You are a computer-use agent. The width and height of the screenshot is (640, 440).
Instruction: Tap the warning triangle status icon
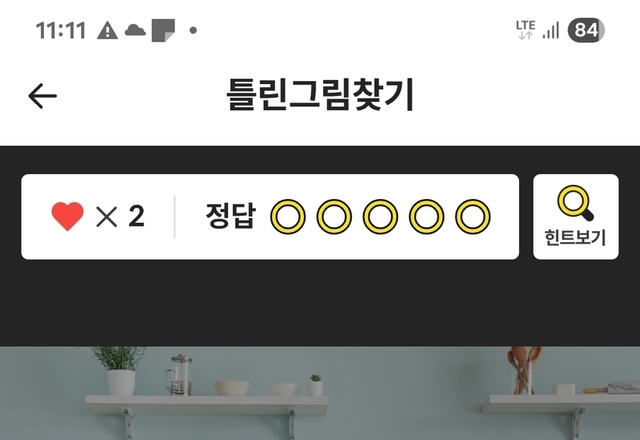[x=107, y=31]
